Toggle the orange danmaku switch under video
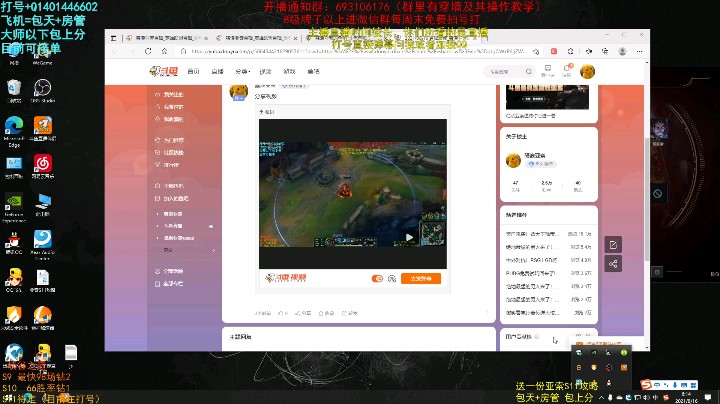This screenshot has height=404, width=720. (377, 279)
